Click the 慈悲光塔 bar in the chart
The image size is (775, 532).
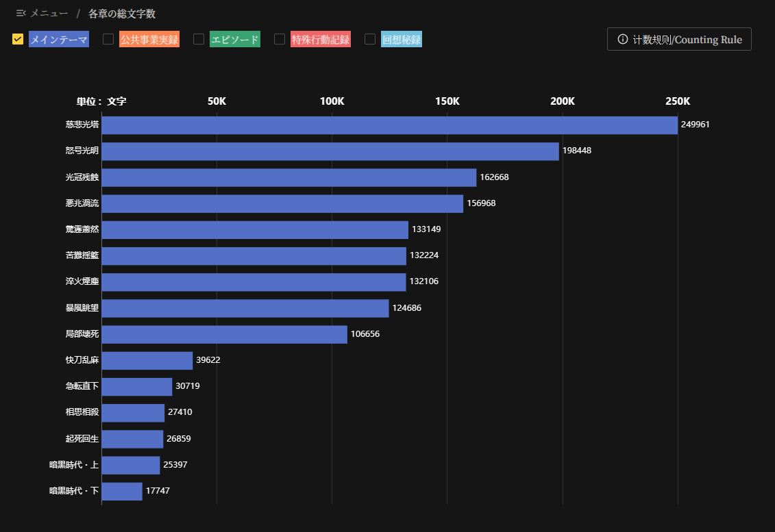pyautogui.click(x=389, y=125)
